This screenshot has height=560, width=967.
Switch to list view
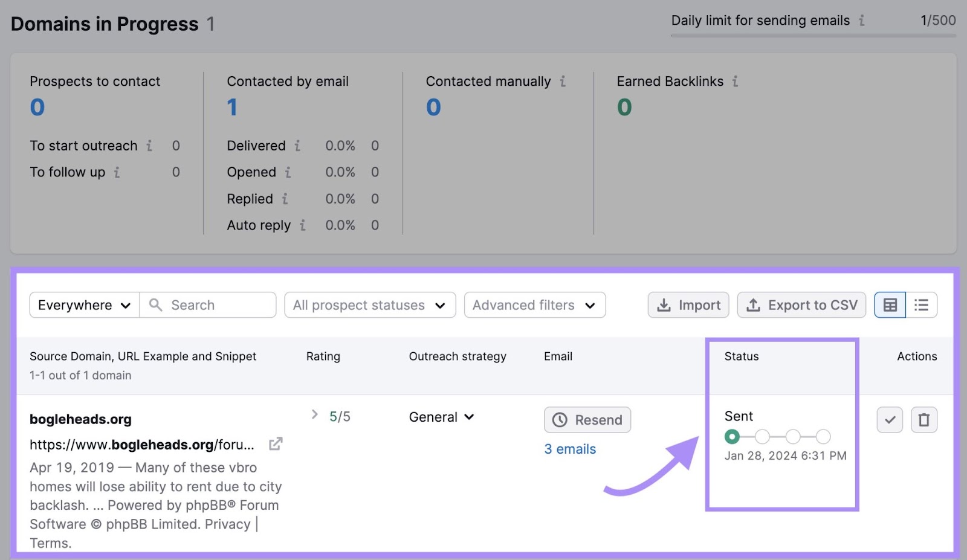point(921,305)
